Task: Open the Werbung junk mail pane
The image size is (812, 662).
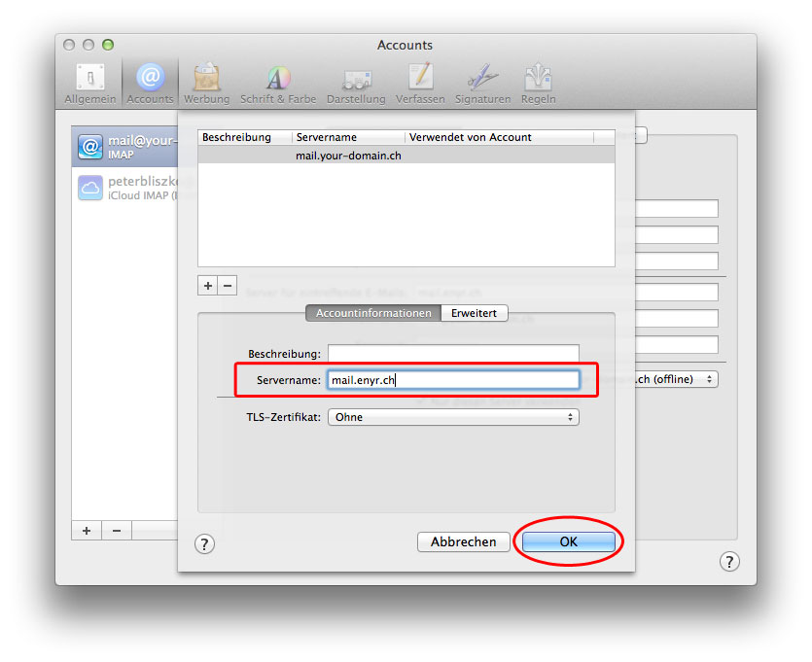Action: coord(206,84)
